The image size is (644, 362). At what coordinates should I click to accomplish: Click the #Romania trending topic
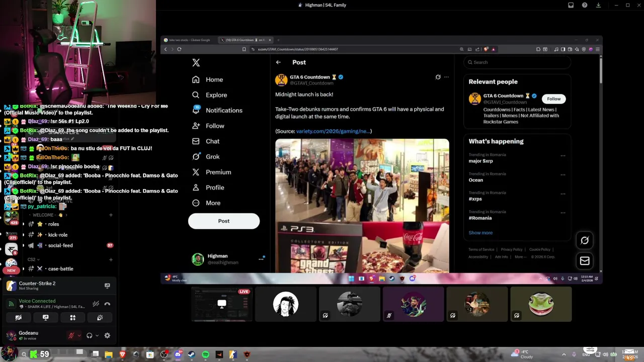[x=480, y=218]
